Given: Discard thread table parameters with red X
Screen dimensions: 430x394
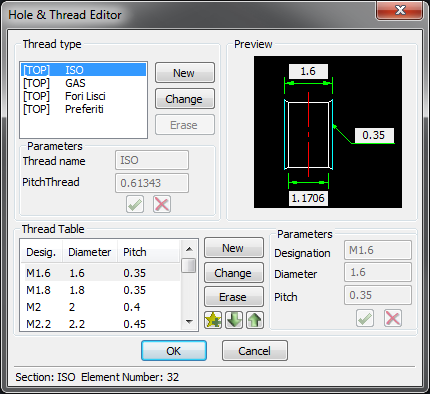Looking at the screenshot, I should click(393, 318).
